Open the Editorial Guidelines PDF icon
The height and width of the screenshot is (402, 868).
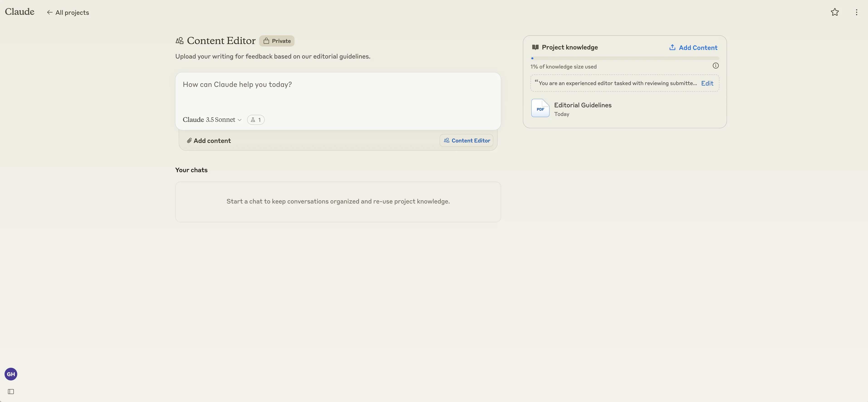540,108
